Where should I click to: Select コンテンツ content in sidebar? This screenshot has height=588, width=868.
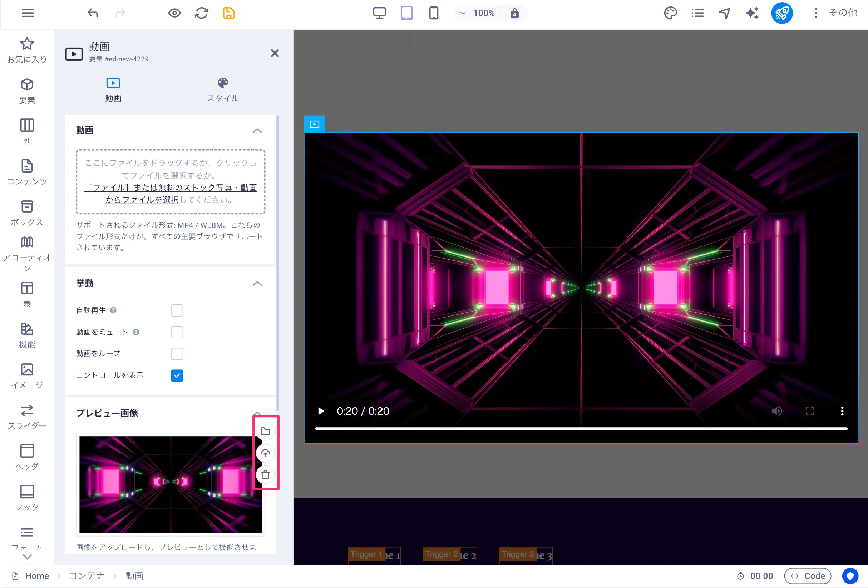point(27,173)
